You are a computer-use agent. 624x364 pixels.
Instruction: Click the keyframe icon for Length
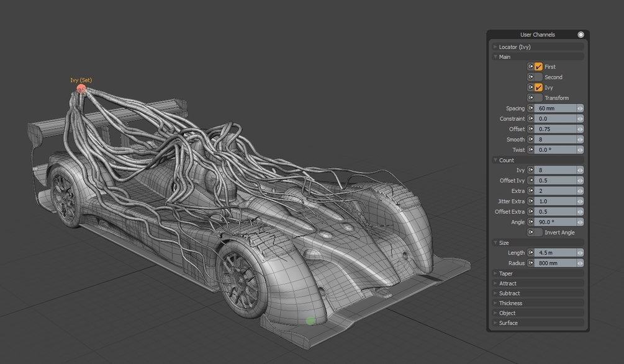(x=530, y=252)
